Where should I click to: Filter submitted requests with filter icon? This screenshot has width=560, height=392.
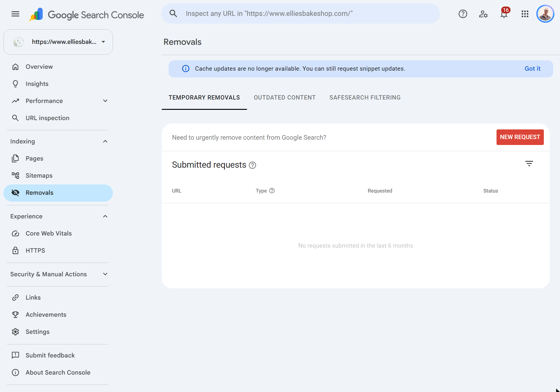click(529, 163)
